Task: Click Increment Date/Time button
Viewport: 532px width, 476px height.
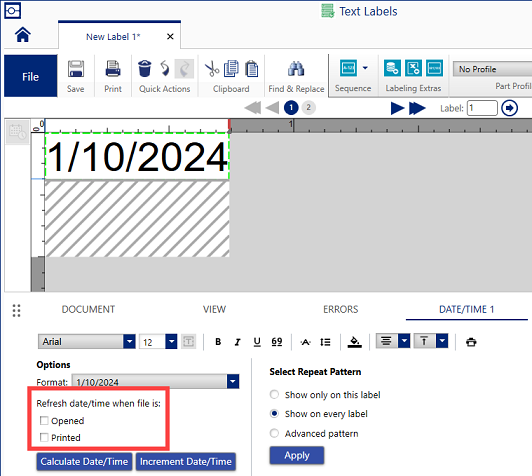Action: (186, 461)
